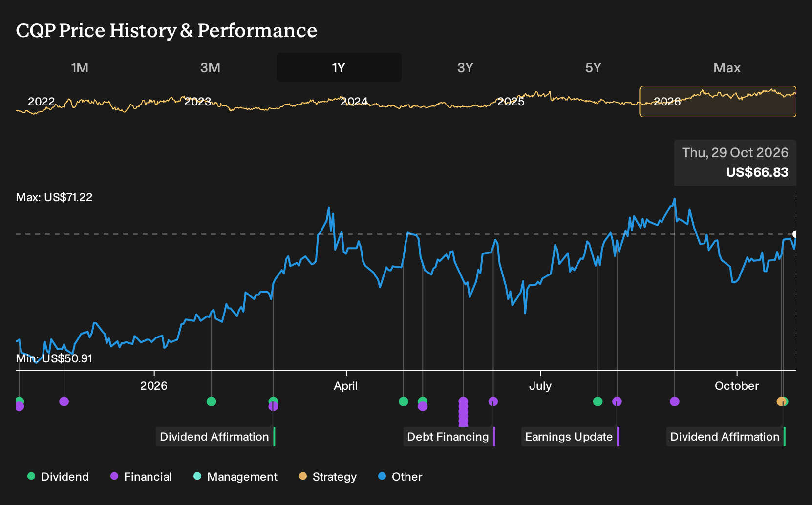
Task: Click the purple financial marker after 2025 start
Action: coord(64,401)
